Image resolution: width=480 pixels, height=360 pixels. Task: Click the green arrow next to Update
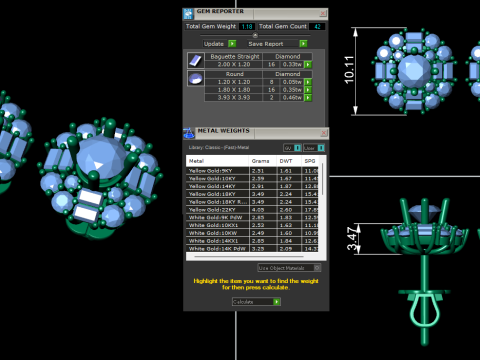click(232, 44)
